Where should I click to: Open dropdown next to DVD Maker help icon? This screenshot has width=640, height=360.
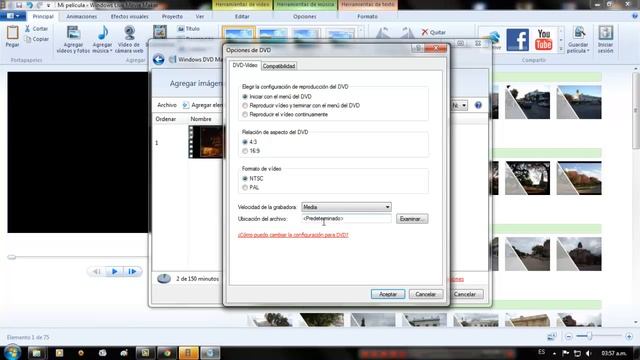(x=464, y=105)
